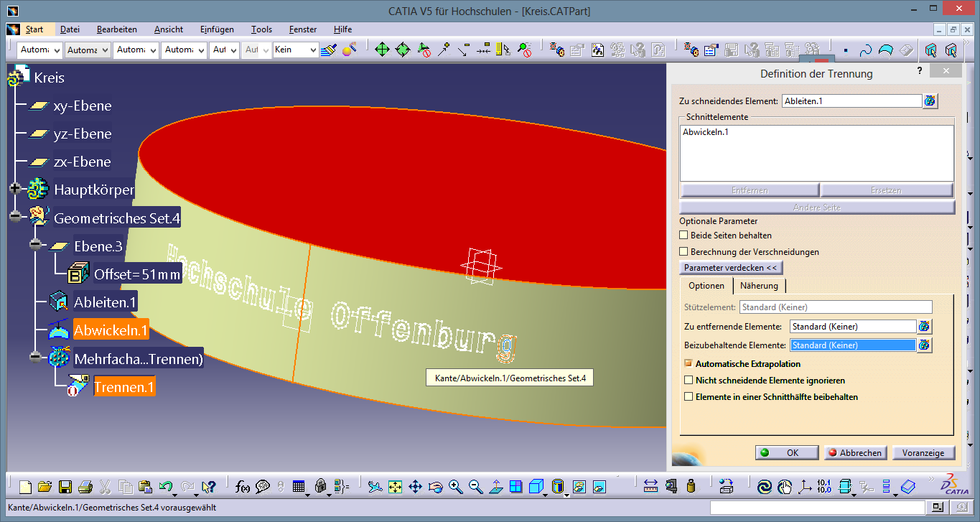This screenshot has width=980, height=522.
Task: Click the Painter brush icon in graphic properties
Action: [329, 50]
